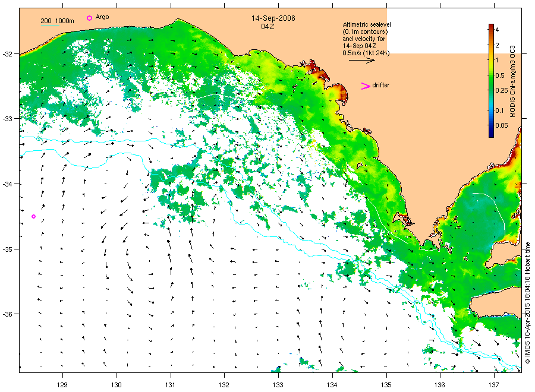The height and width of the screenshot is (392, 535).
Task: Click the colorbar tick label '4'
Action: pyautogui.click(x=497, y=30)
